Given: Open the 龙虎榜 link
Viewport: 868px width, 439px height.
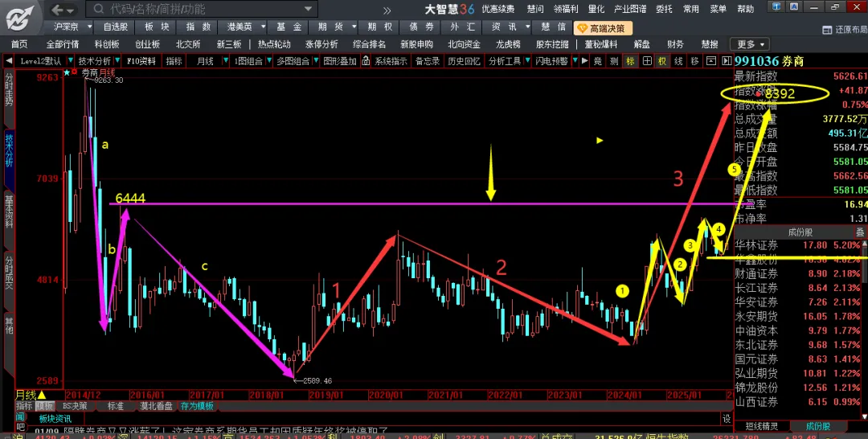Looking at the screenshot, I should coord(508,44).
